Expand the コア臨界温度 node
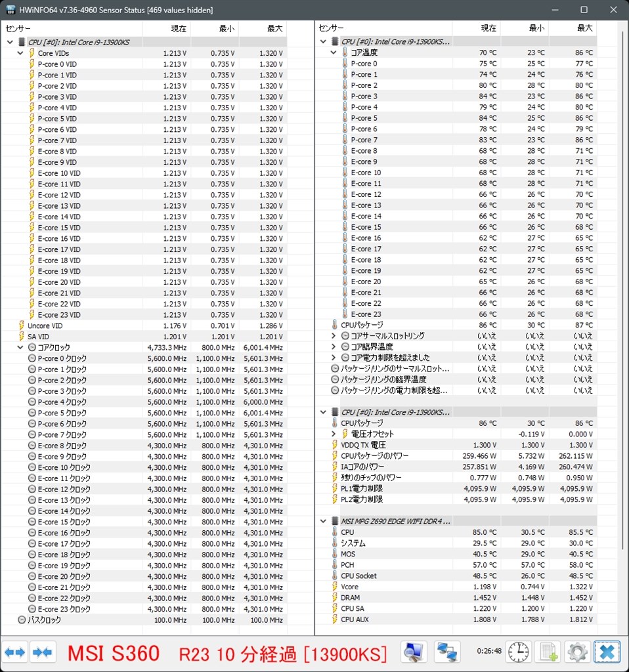The width and height of the screenshot is (629, 672). 333,346
